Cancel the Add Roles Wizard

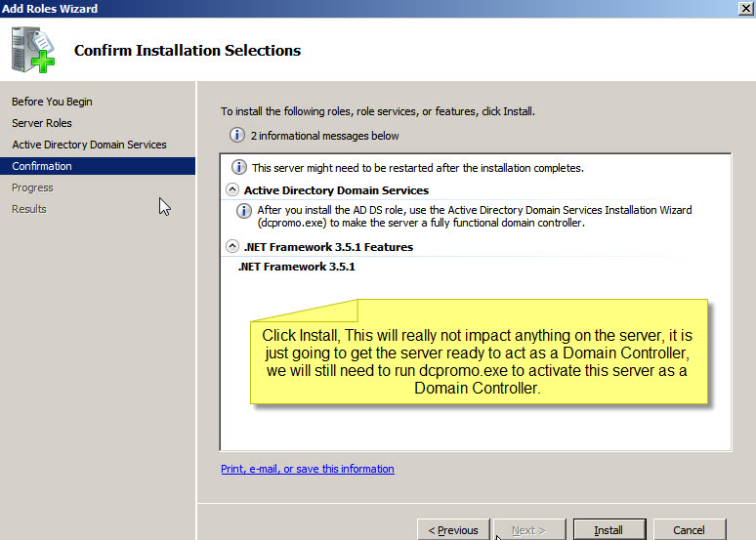[x=689, y=530]
